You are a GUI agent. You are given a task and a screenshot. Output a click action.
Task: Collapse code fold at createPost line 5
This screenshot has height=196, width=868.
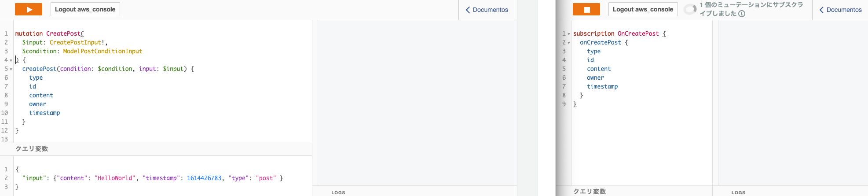coord(11,69)
